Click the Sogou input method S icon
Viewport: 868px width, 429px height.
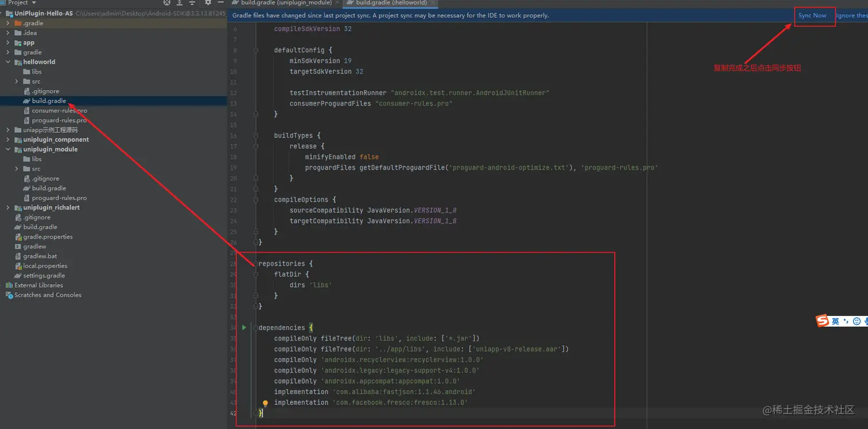[x=822, y=321]
